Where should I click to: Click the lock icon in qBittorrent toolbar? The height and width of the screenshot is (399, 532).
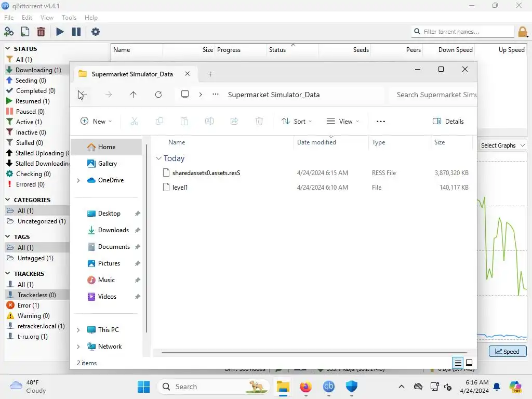(x=523, y=32)
